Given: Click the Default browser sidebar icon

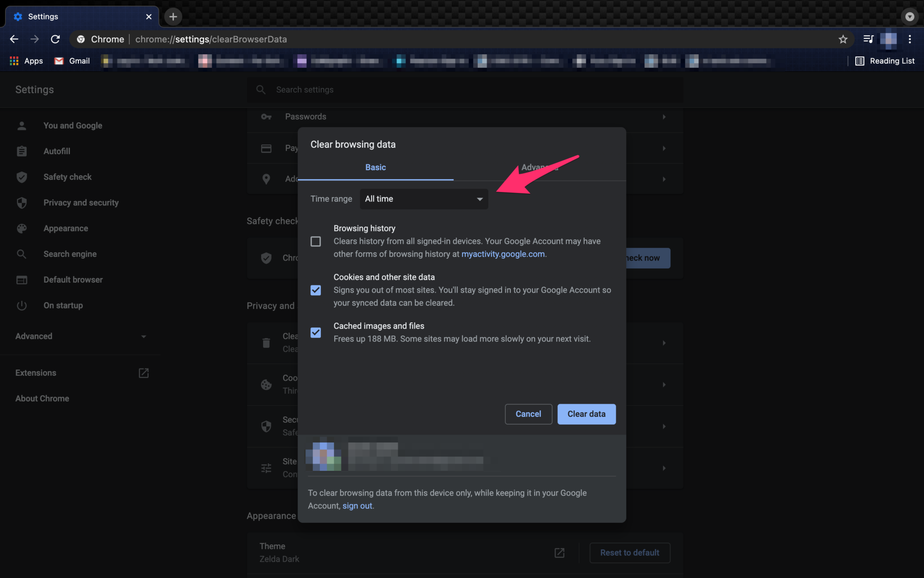Looking at the screenshot, I should pos(22,280).
